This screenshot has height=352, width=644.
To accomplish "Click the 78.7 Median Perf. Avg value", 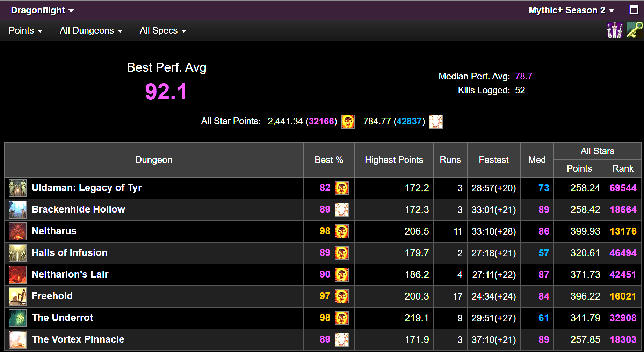I will (524, 76).
